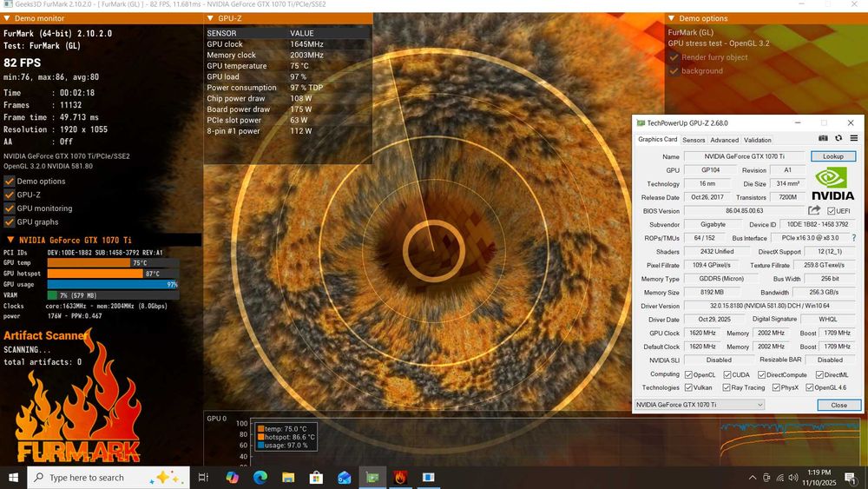Collapse the Demo monitor panel
The width and height of the screenshot is (868, 489).
pos(8,18)
